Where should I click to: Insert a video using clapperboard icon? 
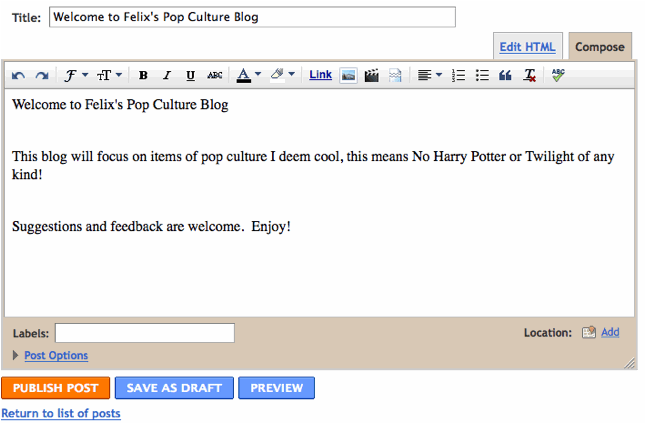pyautogui.click(x=372, y=75)
